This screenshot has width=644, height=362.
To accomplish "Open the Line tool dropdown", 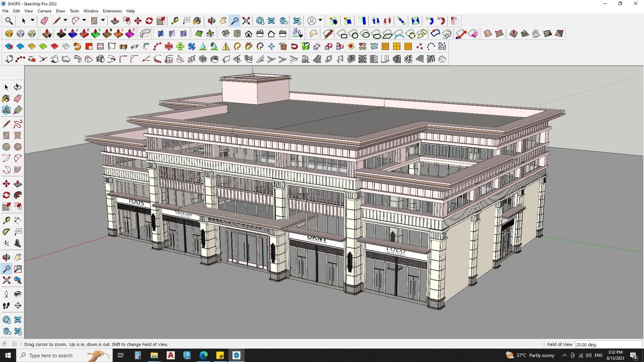I will coord(65,20).
